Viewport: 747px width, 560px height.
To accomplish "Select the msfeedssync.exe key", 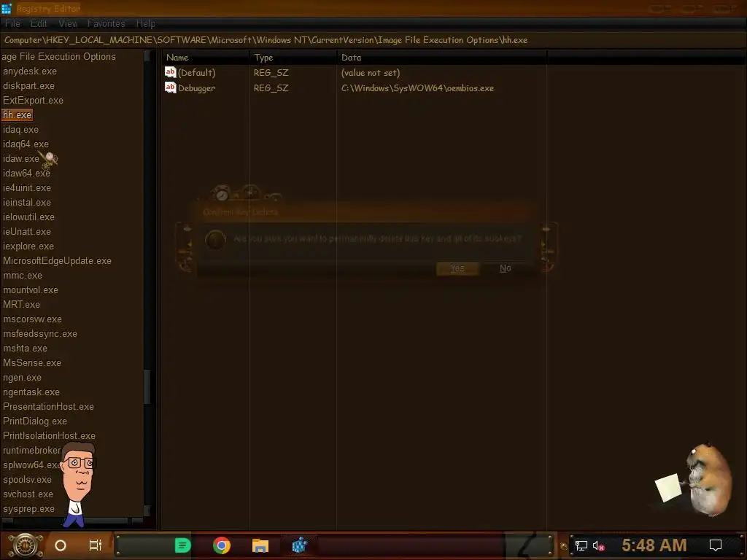I will (x=40, y=334).
